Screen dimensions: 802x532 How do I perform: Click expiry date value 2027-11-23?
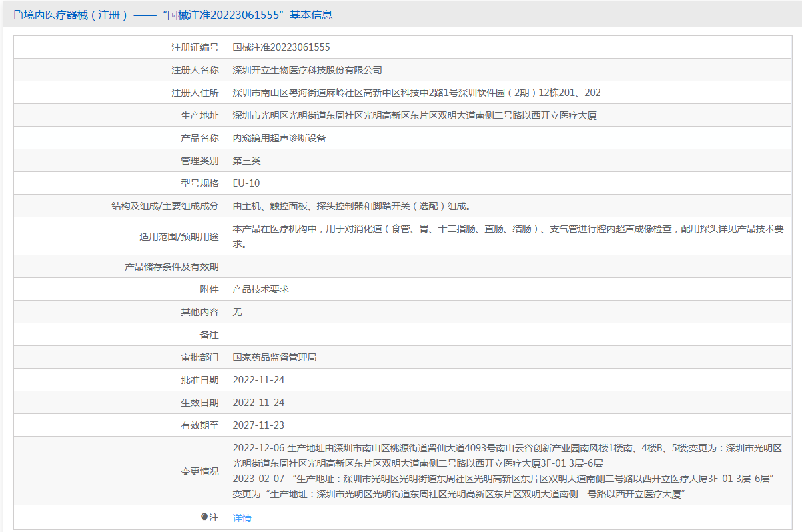click(258, 425)
